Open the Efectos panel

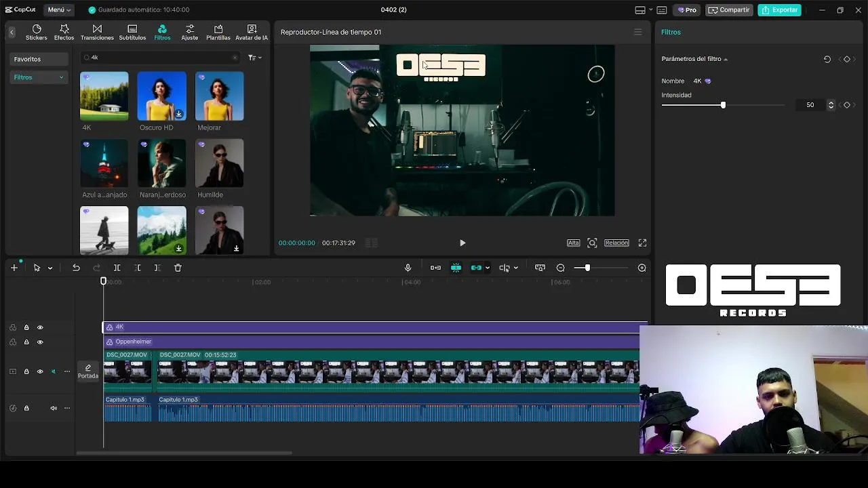(64, 32)
